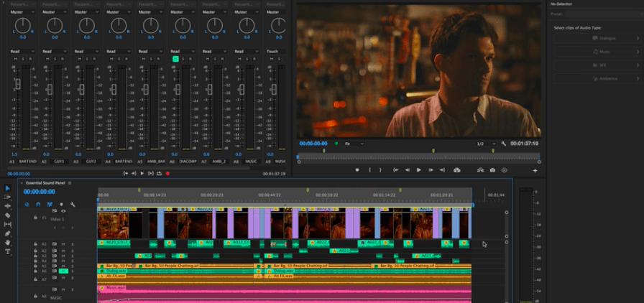
Task: Enable record on A3 GUY2 mixer channel
Action: 94,59
